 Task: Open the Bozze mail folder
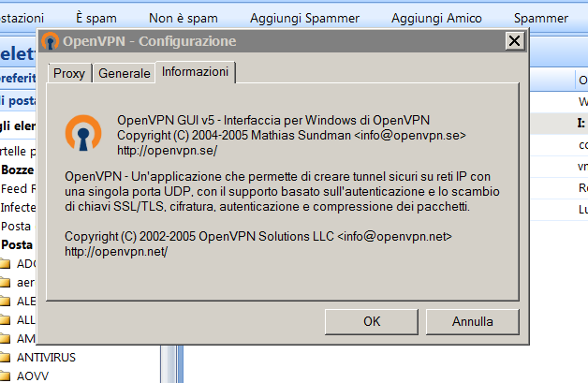tap(18, 169)
